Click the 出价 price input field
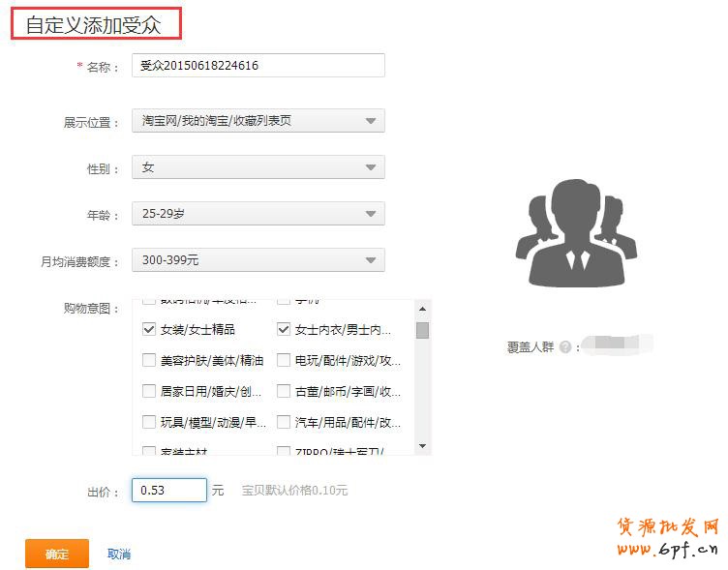728x570 pixels. (x=169, y=491)
